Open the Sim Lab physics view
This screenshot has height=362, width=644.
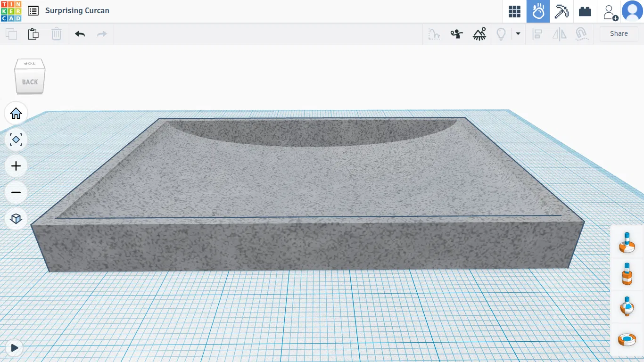538,11
